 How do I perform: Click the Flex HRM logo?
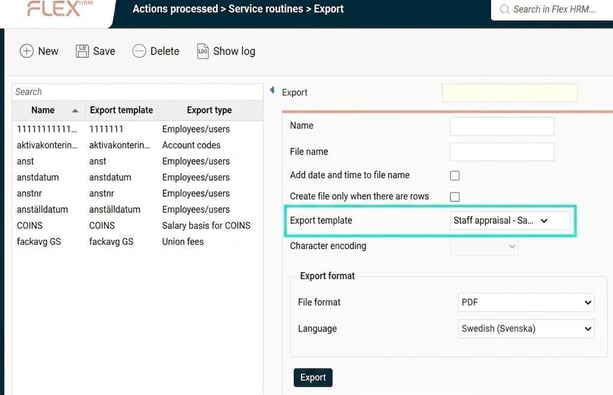point(59,9)
